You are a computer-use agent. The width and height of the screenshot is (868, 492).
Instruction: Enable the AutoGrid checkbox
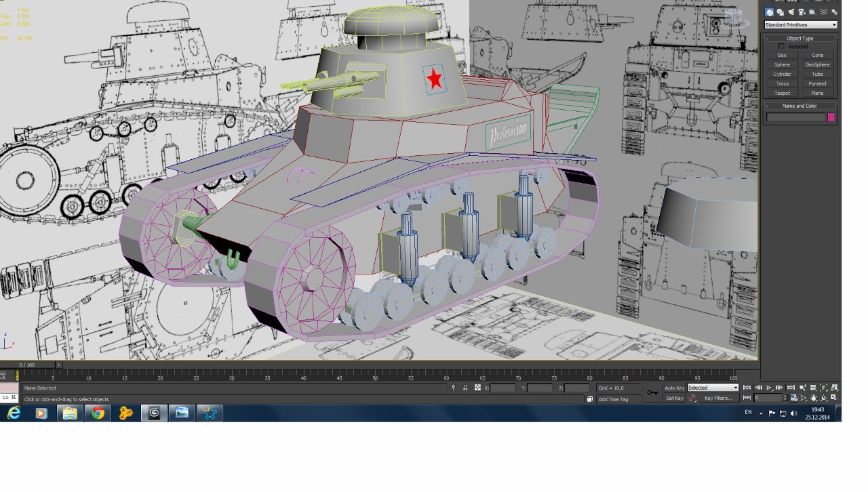click(781, 47)
